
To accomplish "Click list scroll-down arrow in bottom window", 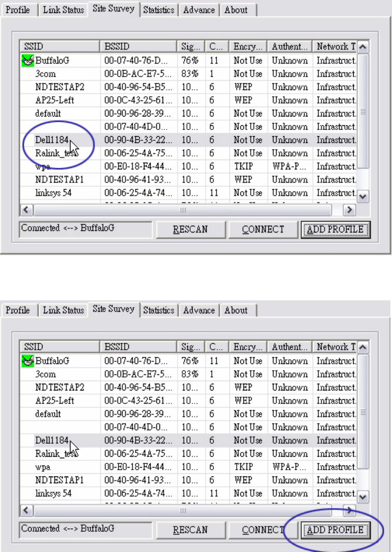I will [363, 497].
